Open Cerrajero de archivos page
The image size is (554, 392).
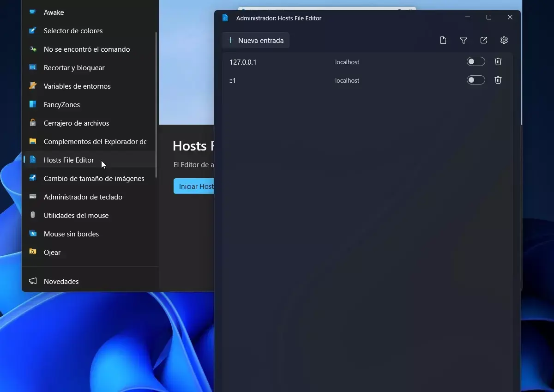pos(76,123)
